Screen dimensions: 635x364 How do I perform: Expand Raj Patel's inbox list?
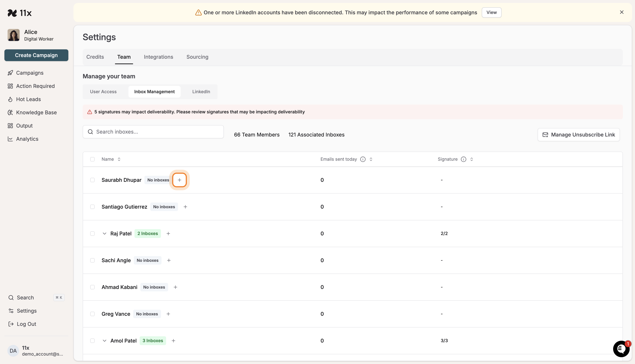[x=105, y=234]
